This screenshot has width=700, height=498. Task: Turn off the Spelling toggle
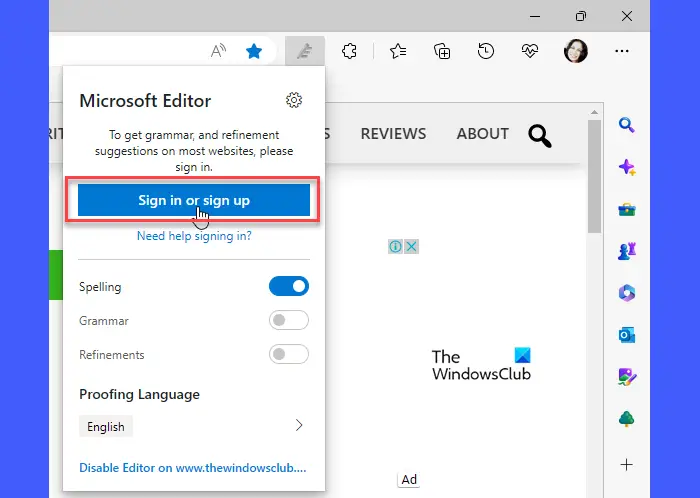click(x=289, y=286)
